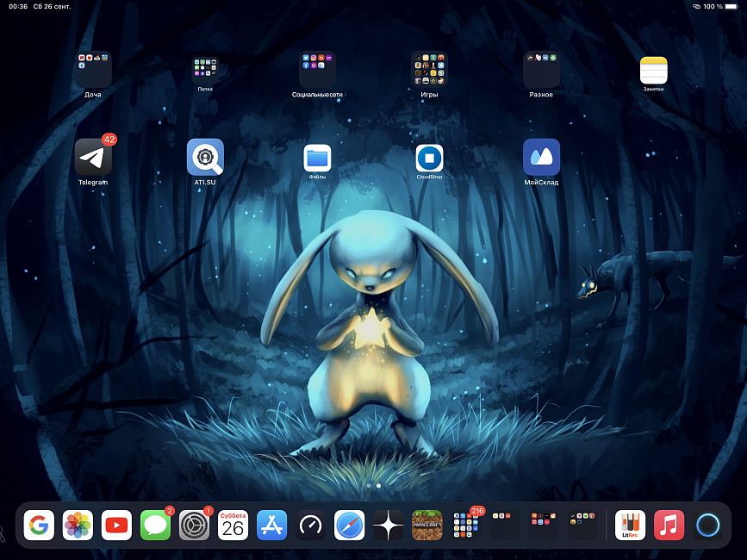Tap the 'Telegram' label text
This screenshot has width=747, height=560.
(93, 183)
